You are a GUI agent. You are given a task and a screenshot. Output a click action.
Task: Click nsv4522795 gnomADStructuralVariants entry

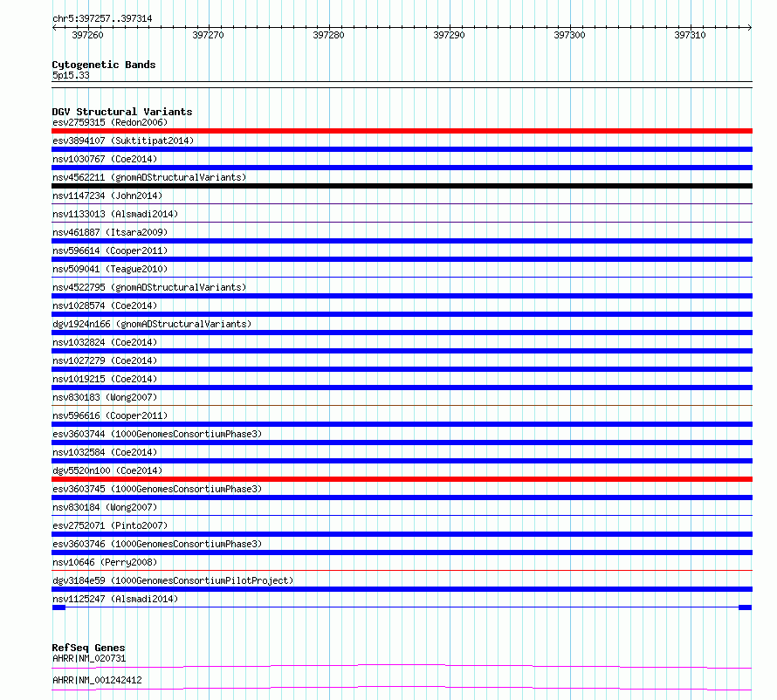[149, 287]
